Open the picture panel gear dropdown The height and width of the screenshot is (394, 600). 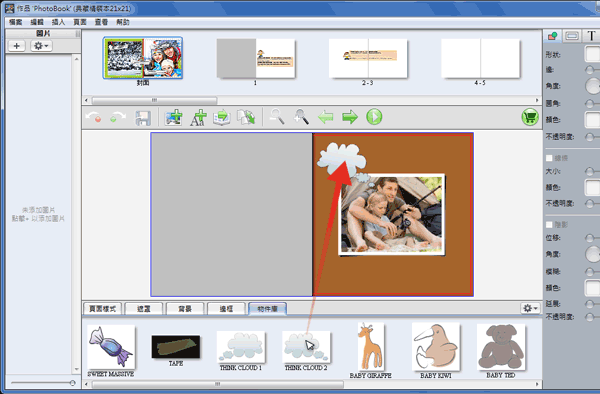pyautogui.click(x=41, y=46)
